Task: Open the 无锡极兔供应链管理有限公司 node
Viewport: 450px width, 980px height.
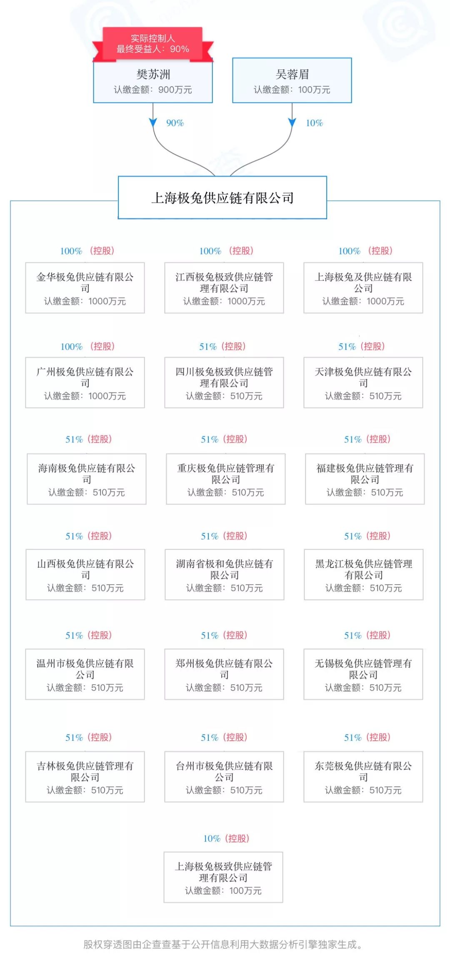Action: (x=363, y=674)
